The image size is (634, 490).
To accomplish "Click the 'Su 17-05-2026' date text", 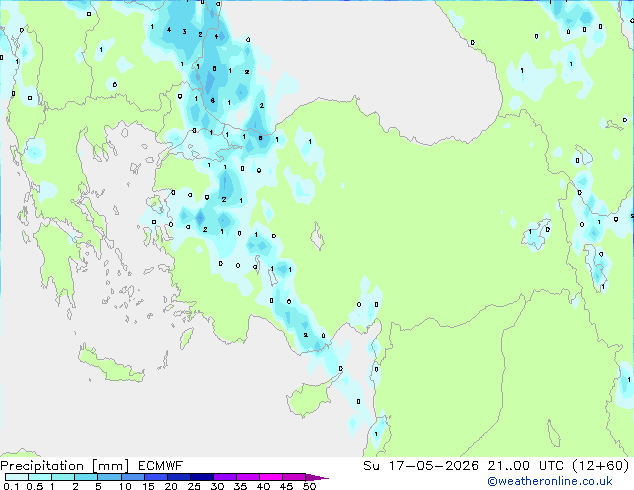I will tap(421, 466).
